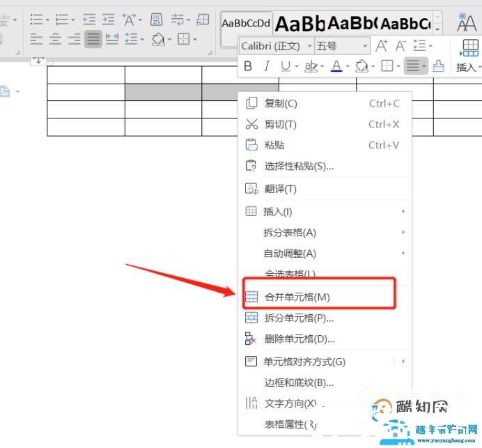
Task: Open 边框和底纹(B)... dialog
Action: coord(325,383)
